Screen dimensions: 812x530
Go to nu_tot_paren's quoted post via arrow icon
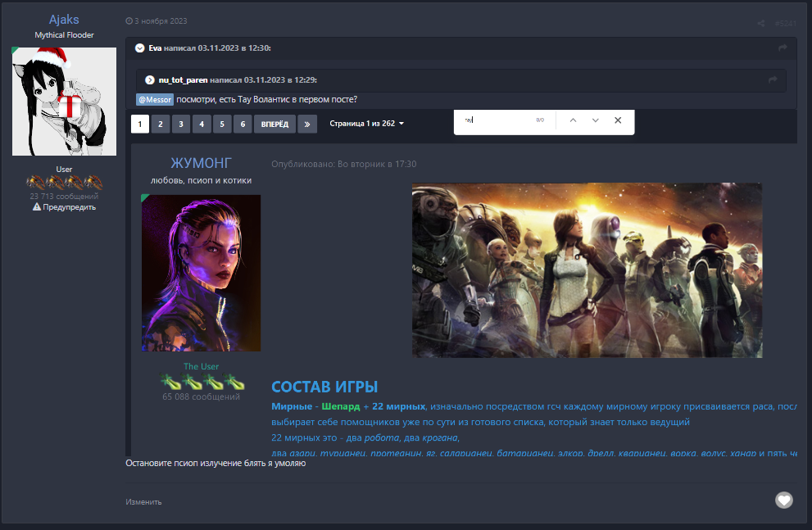tap(772, 79)
